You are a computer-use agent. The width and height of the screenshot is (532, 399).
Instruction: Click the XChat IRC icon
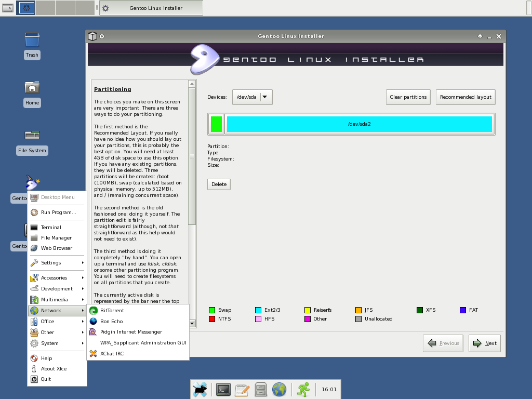point(94,353)
